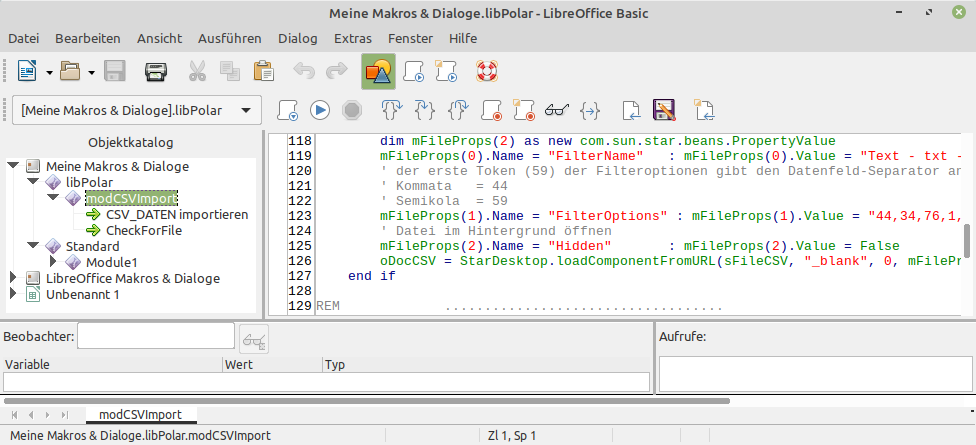Click the Stop macro icon

click(x=352, y=111)
